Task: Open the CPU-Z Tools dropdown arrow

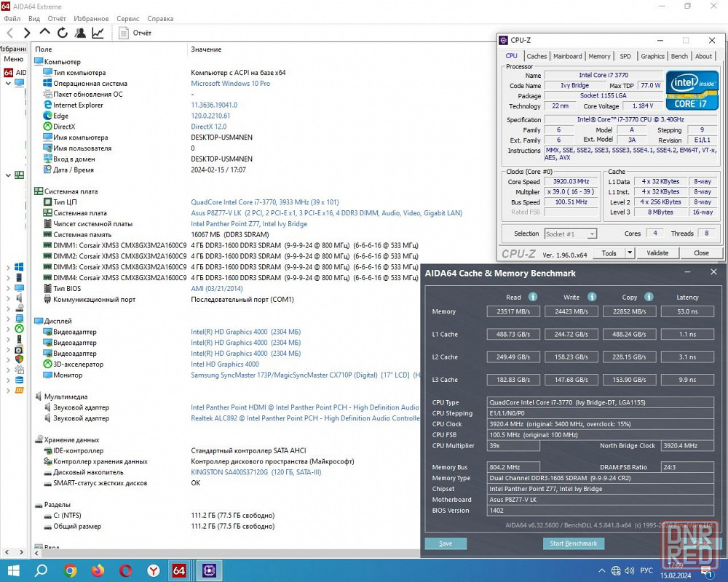Action: (630, 253)
